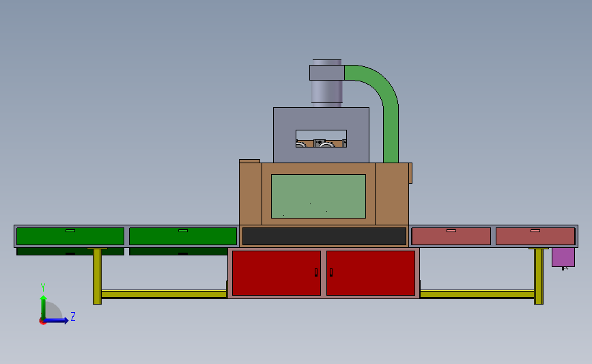Select the left red cabinet door
Screen dimensions: 592x364
(277, 273)
